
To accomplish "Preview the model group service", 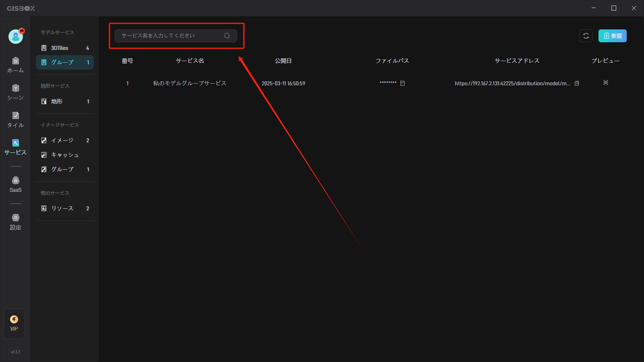I will pyautogui.click(x=606, y=82).
